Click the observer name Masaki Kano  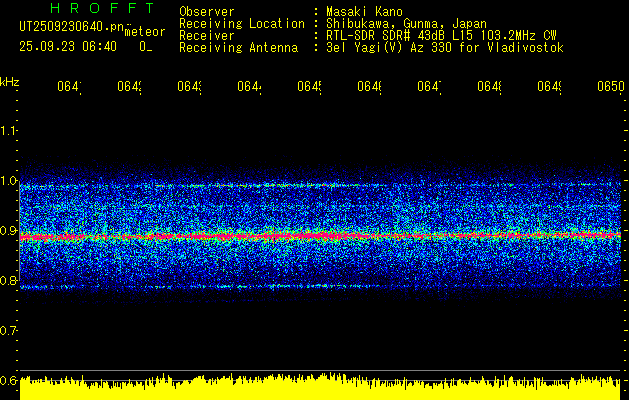point(364,12)
